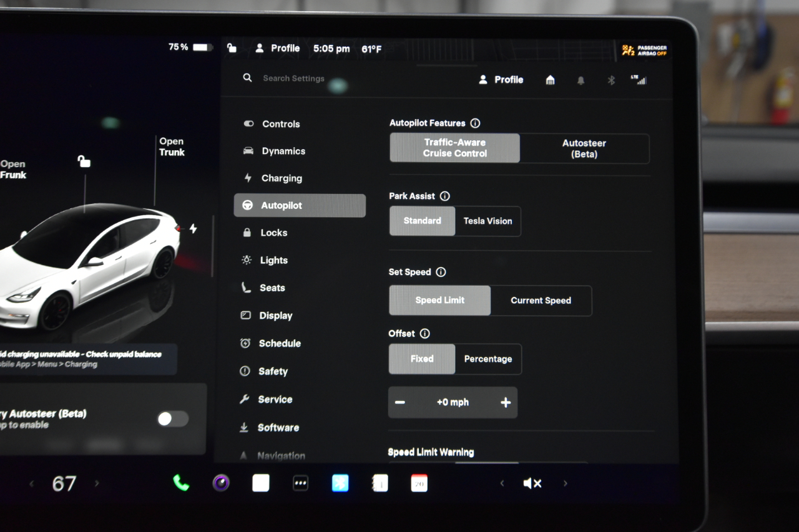
Task: Open the app launcher ellipsis menu
Action: (300, 482)
